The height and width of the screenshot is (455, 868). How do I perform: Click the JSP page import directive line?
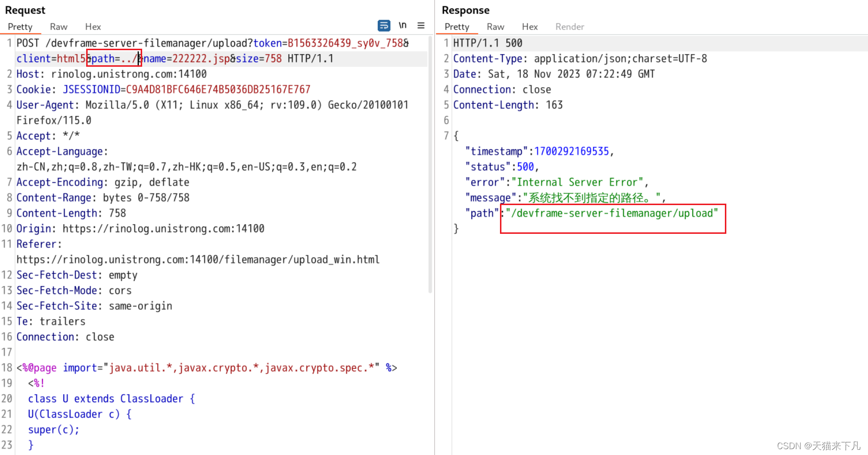207,368
